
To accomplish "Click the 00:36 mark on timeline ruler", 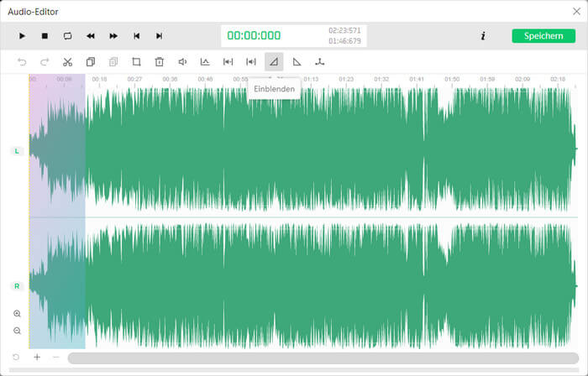I will 170,79.
